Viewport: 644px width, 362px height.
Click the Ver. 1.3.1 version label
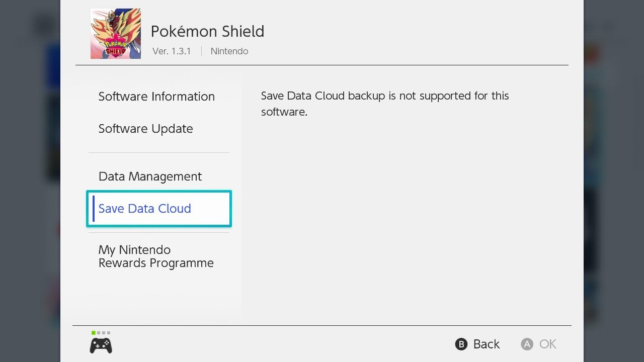pyautogui.click(x=172, y=51)
